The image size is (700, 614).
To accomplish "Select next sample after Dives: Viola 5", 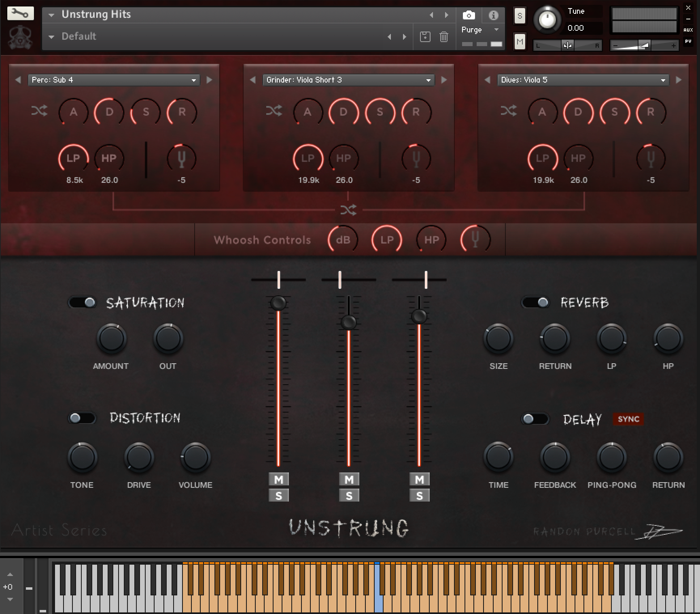I will [679, 80].
